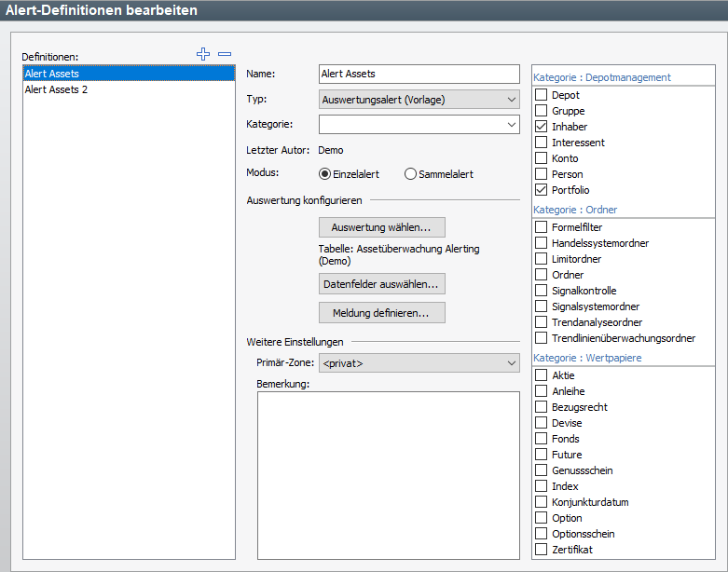Click the minus icon to remove definition
Screen dimensions: 728x572
[x=225, y=55]
